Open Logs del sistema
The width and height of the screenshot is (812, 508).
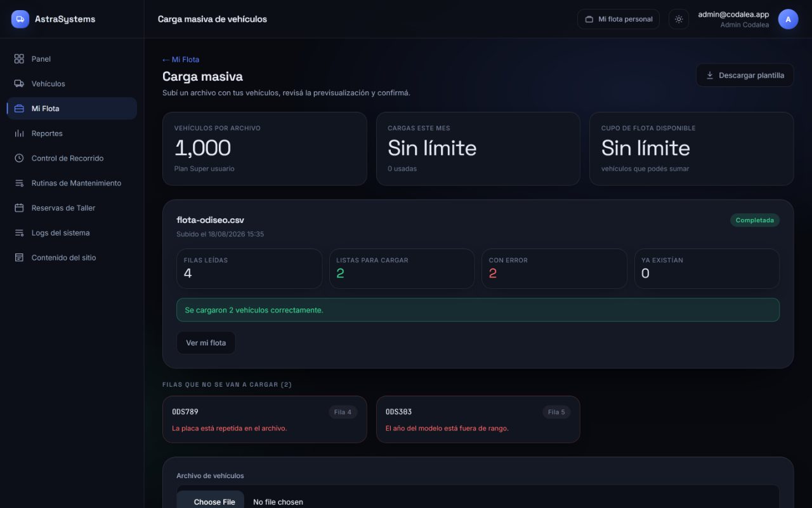[x=72, y=232]
